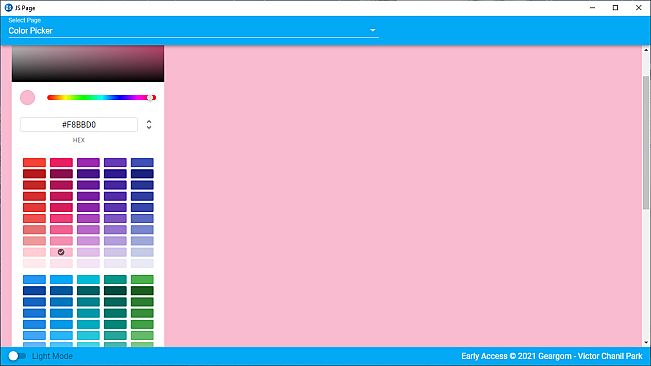
Task: Pick the top swatch of the pink column
Action: pos(61,162)
